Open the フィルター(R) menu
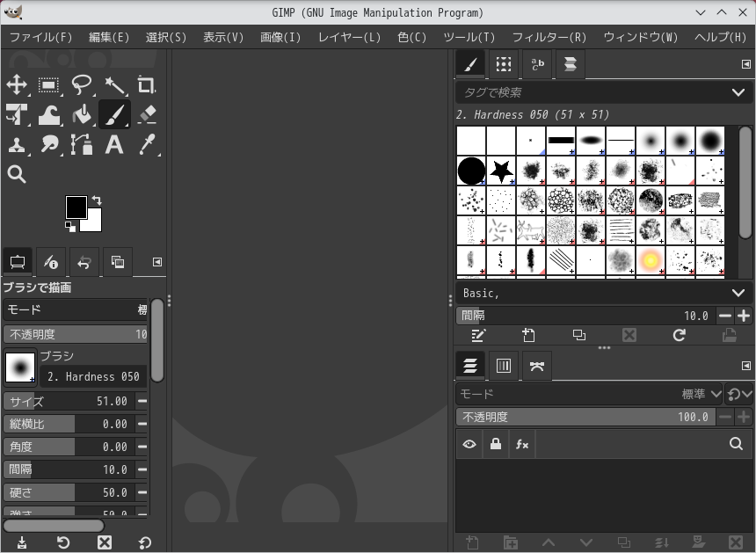 549,37
